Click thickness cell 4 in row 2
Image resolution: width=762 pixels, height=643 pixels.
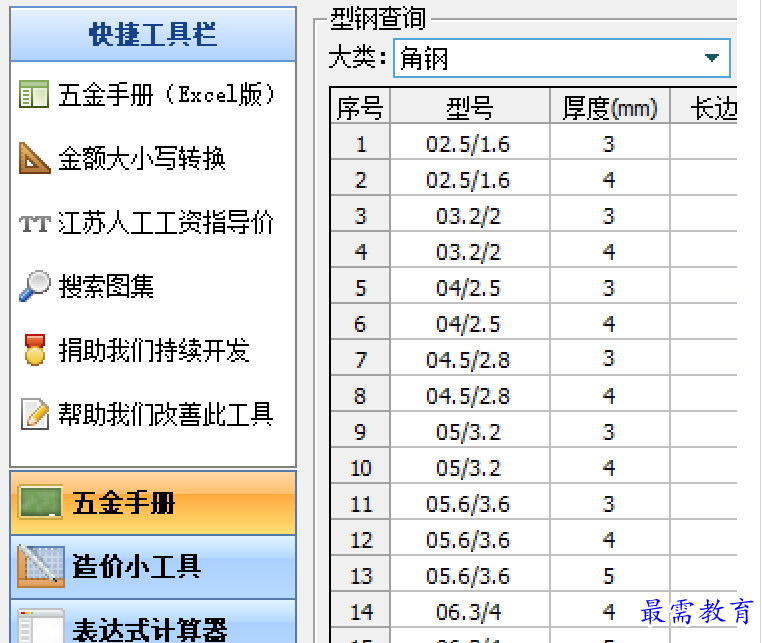pyautogui.click(x=610, y=177)
